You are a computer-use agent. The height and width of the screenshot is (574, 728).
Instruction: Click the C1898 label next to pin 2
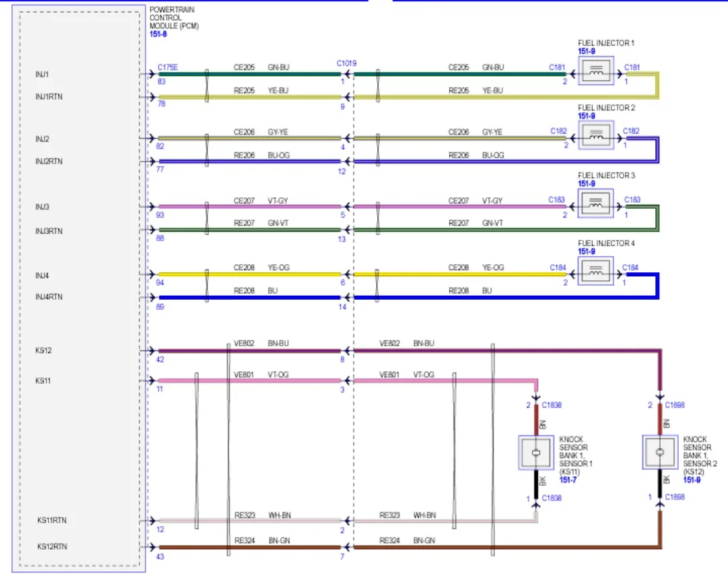675,405
